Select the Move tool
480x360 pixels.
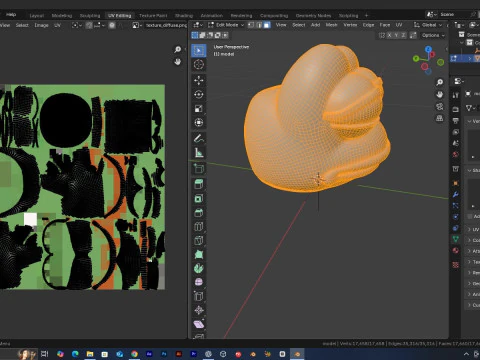coord(199,80)
